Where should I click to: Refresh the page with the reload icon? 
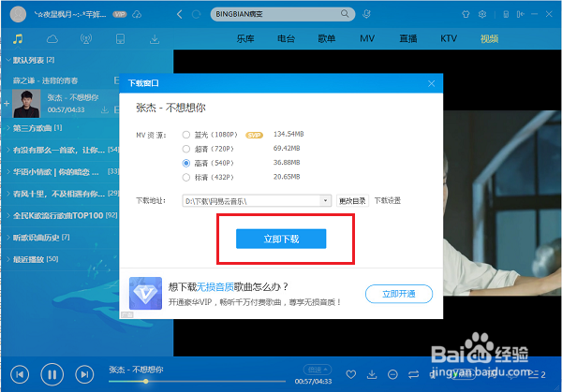[x=196, y=14]
